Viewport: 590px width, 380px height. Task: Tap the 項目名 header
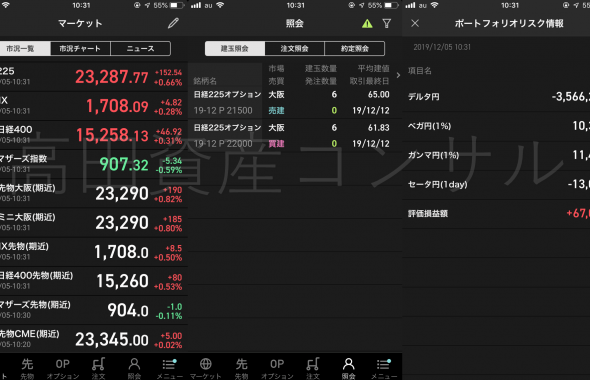(420, 71)
